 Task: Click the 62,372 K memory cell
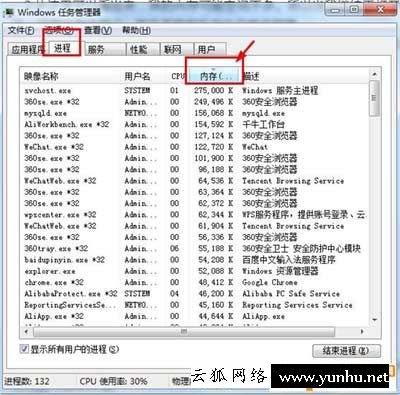pos(216,204)
